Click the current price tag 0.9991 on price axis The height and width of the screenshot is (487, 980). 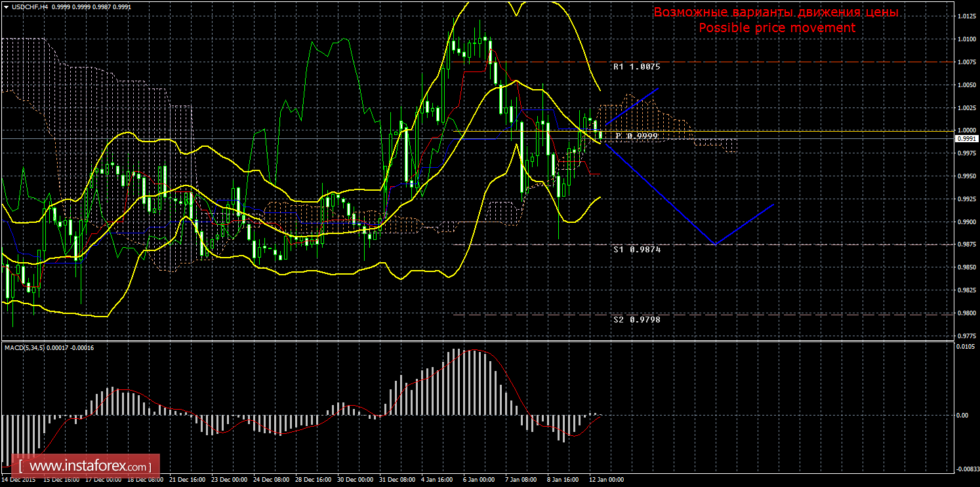click(x=966, y=139)
